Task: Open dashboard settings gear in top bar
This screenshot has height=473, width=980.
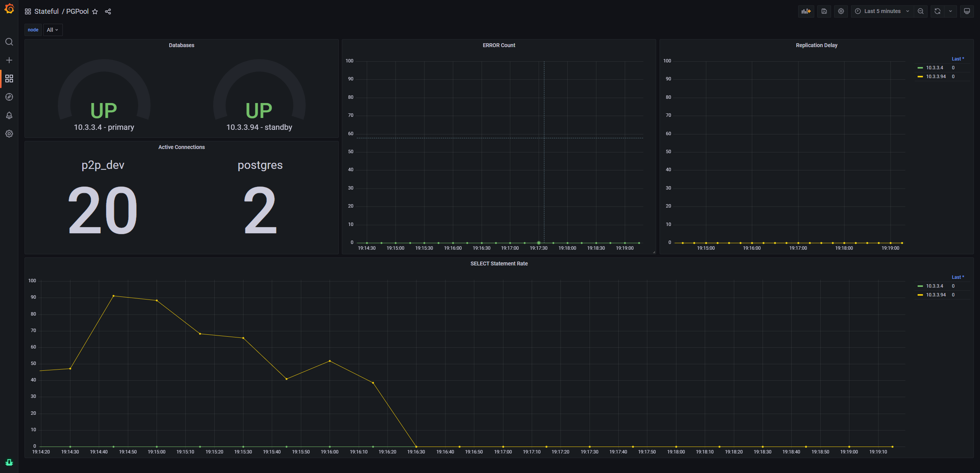Action: (x=841, y=11)
